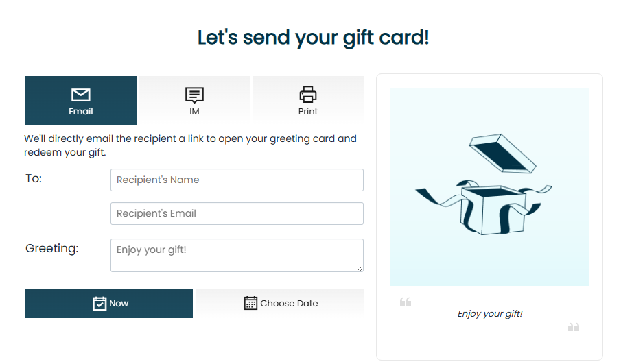Click the chat bubble icon for IM
The width and height of the screenshot is (621, 364).
195,95
